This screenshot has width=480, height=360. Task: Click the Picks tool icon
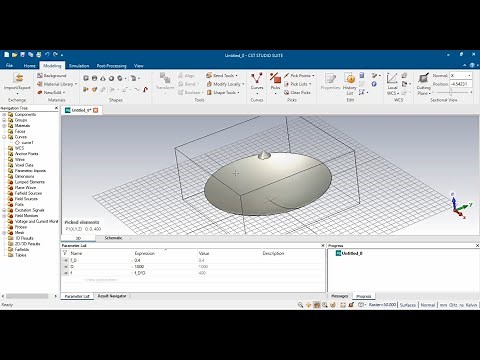tap(275, 78)
